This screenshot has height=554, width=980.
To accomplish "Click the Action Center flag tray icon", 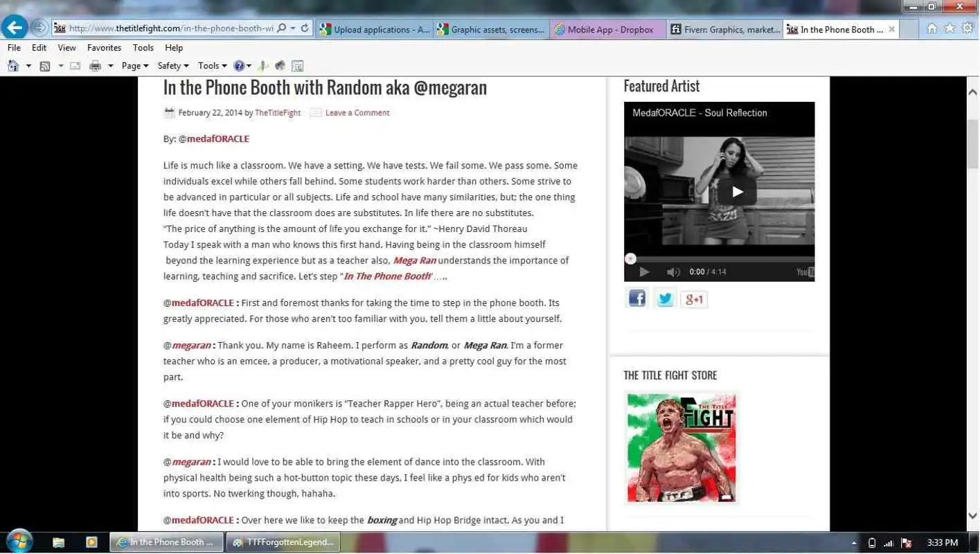I will tap(906, 543).
